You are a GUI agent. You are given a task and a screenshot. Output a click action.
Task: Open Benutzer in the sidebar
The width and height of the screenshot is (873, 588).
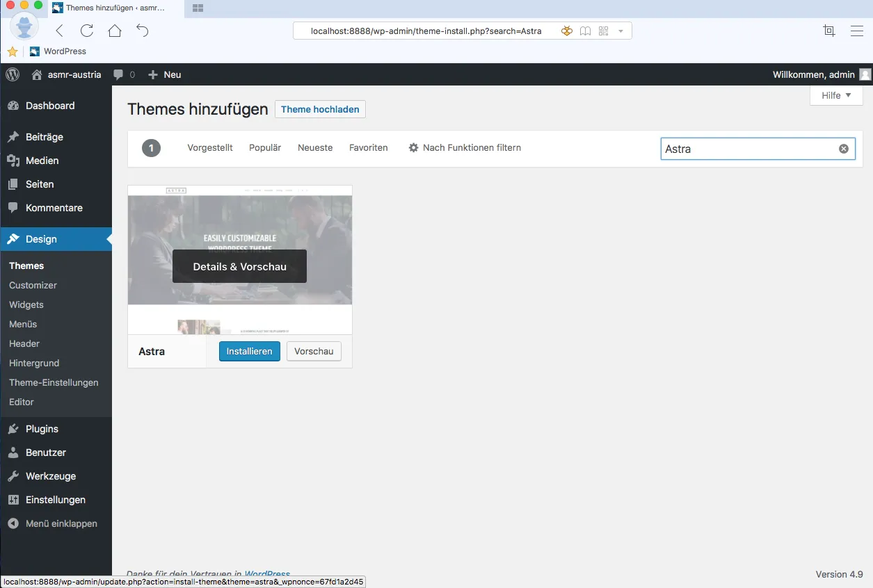56,452
